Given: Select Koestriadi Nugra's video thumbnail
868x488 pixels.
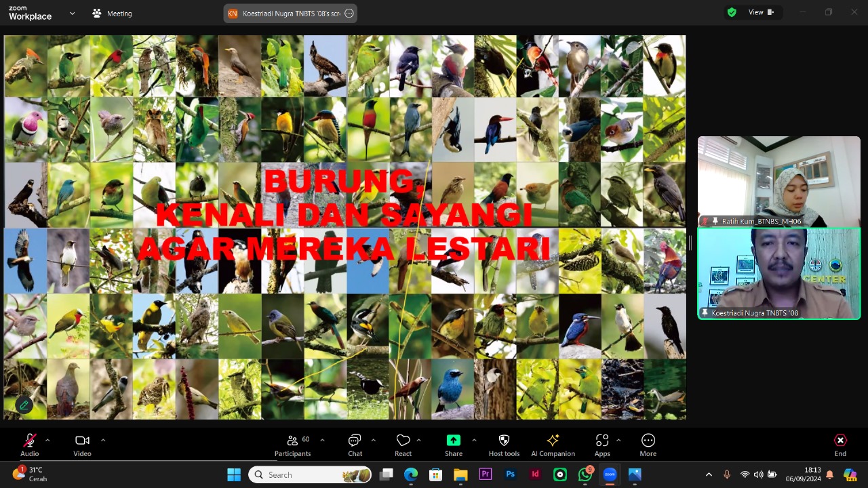Looking at the screenshot, I should [x=778, y=273].
